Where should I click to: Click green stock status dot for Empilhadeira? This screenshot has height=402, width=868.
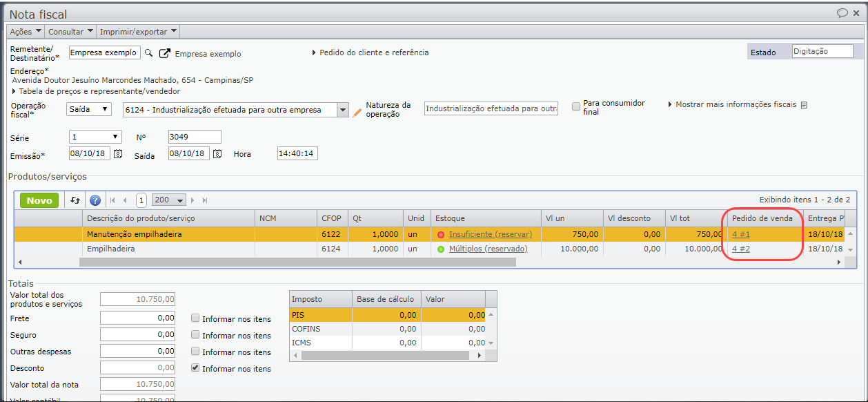(x=441, y=249)
